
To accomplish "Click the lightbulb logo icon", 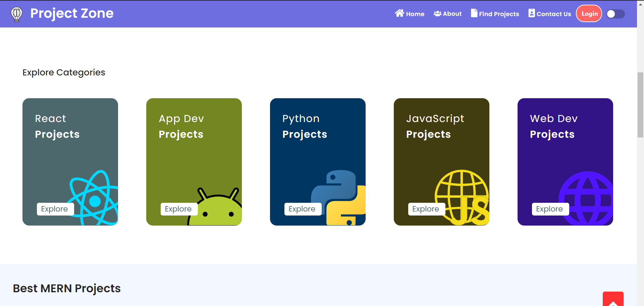I will point(16,14).
